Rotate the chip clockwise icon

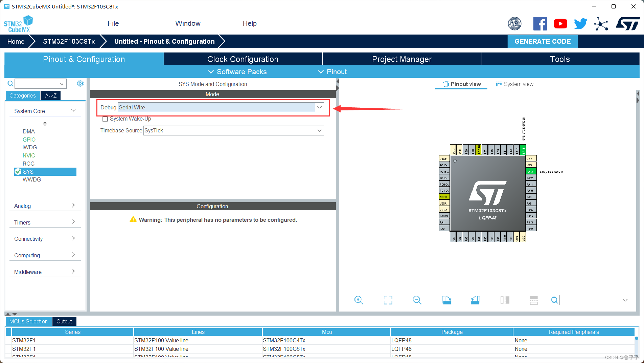[446, 300]
